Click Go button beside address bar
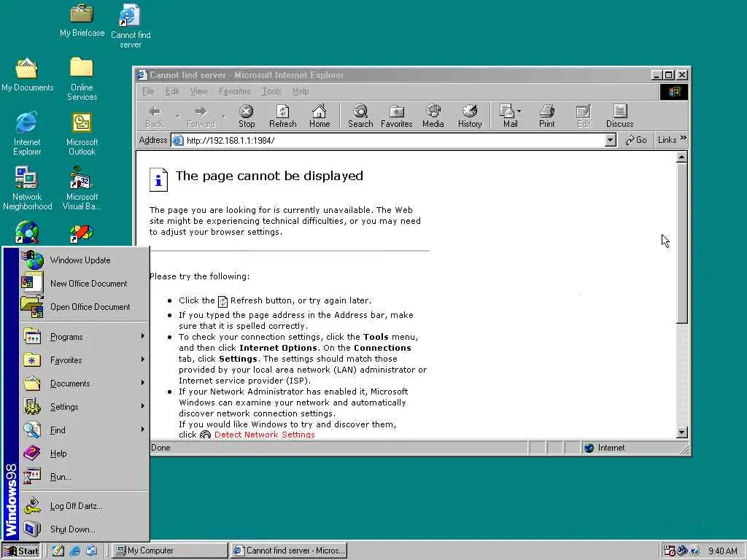This screenshot has width=747, height=560. click(636, 139)
